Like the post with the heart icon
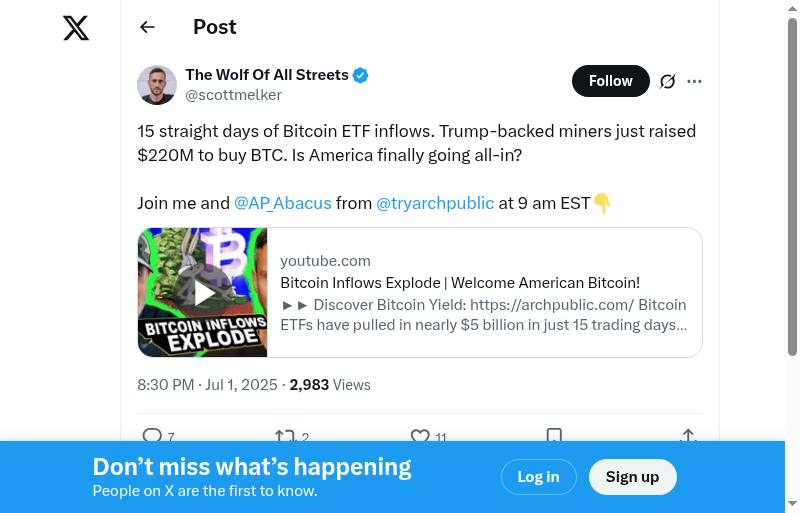This screenshot has width=800, height=513. (420, 436)
